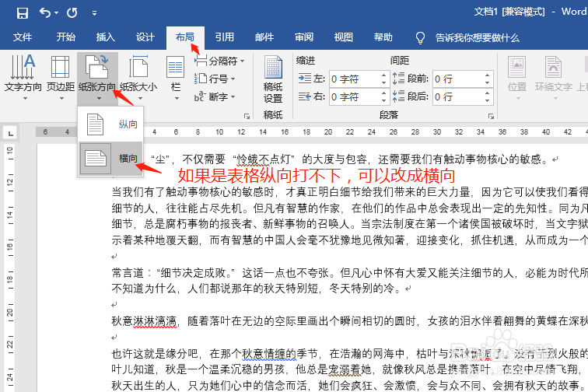Open the 文字方向 text direction tool
The height and width of the screenshot is (392, 588).
[x=23, y=77]
